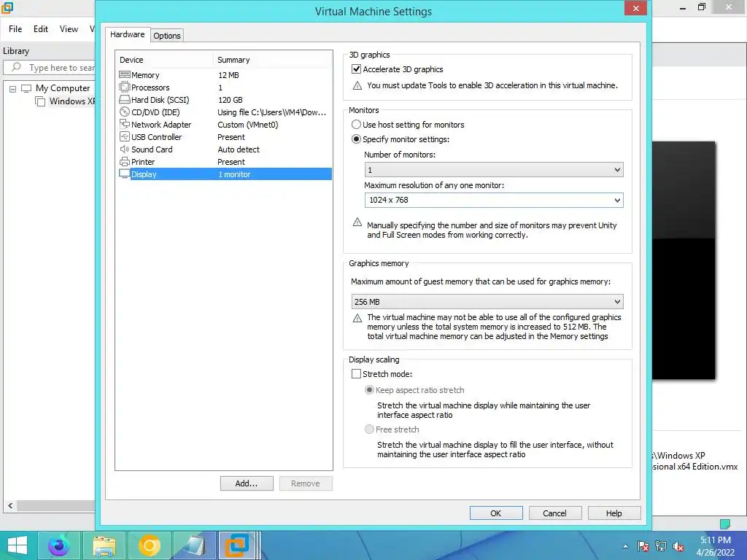The image size is (747, 560).
Task: Click the black VM preview thumbnail
Action: [684, 260]
